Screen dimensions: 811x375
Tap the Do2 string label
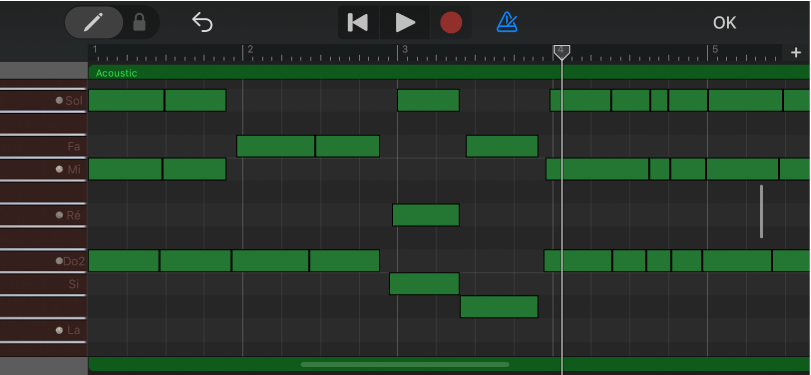point(73,261)
